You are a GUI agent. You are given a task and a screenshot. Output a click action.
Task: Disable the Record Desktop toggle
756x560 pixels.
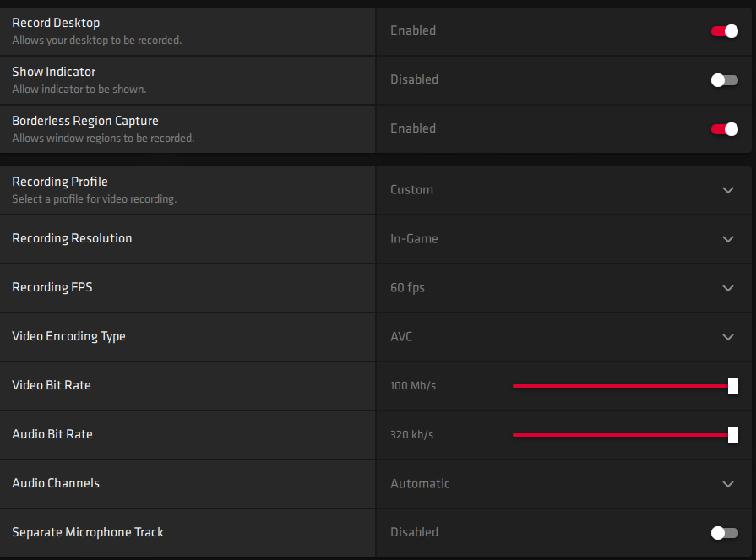click(x=724, y=31)
